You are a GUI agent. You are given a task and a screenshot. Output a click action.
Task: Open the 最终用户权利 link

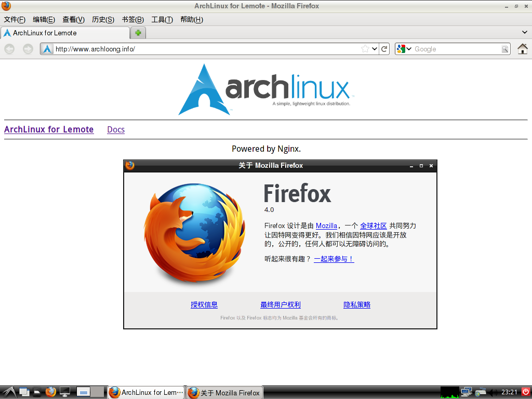coord(281,304)
